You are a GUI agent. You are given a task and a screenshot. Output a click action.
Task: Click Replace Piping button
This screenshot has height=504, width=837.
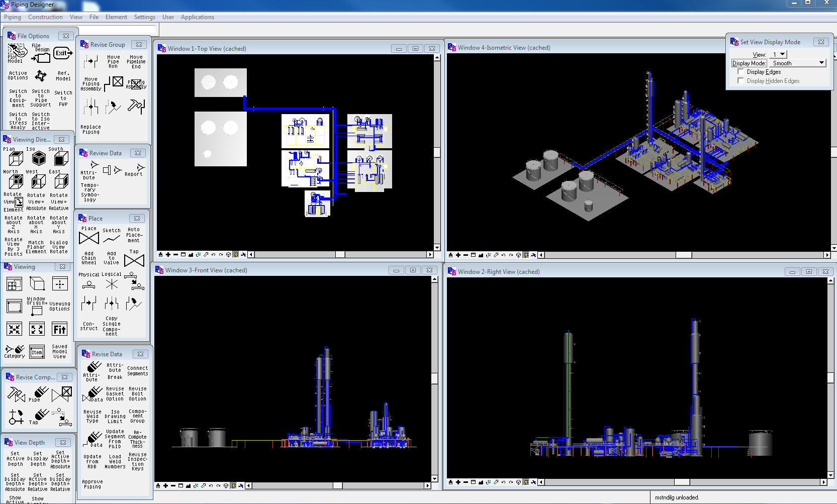tap(91, 130)
